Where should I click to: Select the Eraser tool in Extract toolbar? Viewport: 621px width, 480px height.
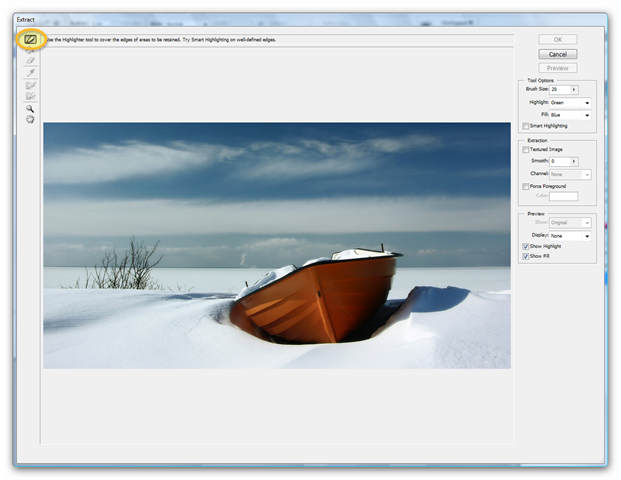30,61
